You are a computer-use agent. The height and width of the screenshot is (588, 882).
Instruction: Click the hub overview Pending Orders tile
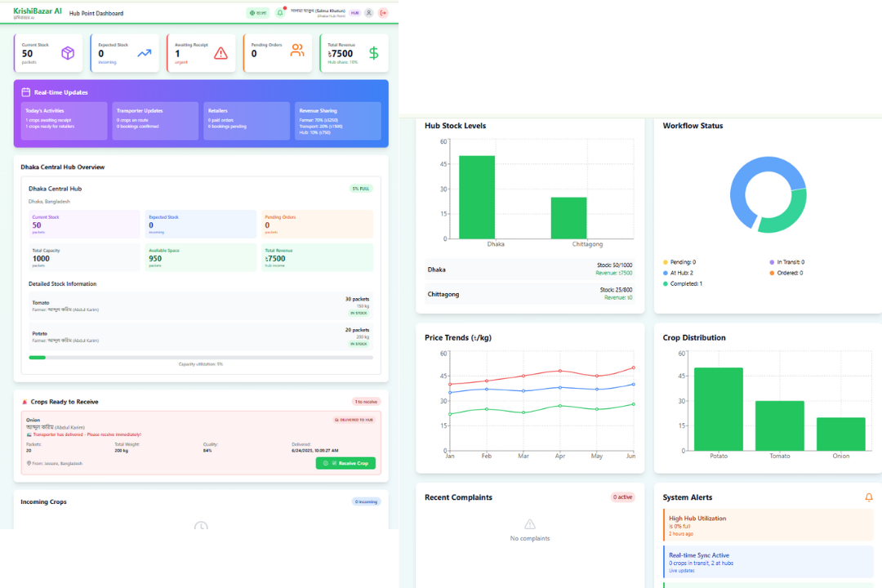tap(317, 224)
